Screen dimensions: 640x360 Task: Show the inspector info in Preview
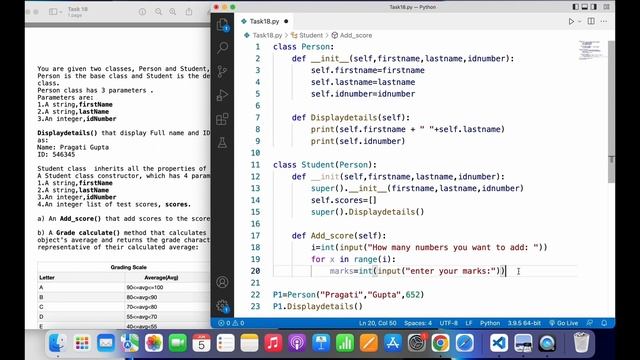142,12
